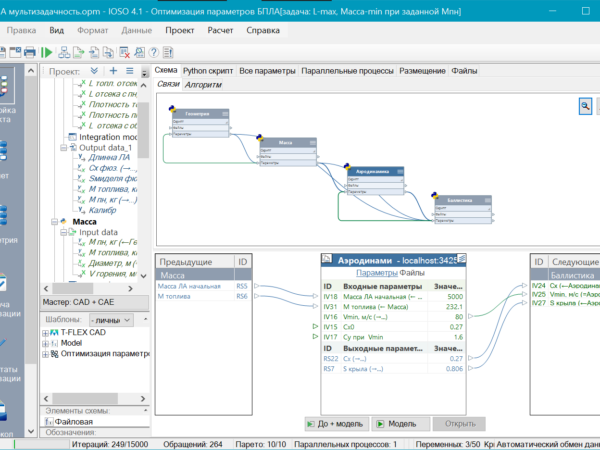600x450 pixels.
Task: Click the Итераций 249/15000 status entry
Action: (110, 444)
